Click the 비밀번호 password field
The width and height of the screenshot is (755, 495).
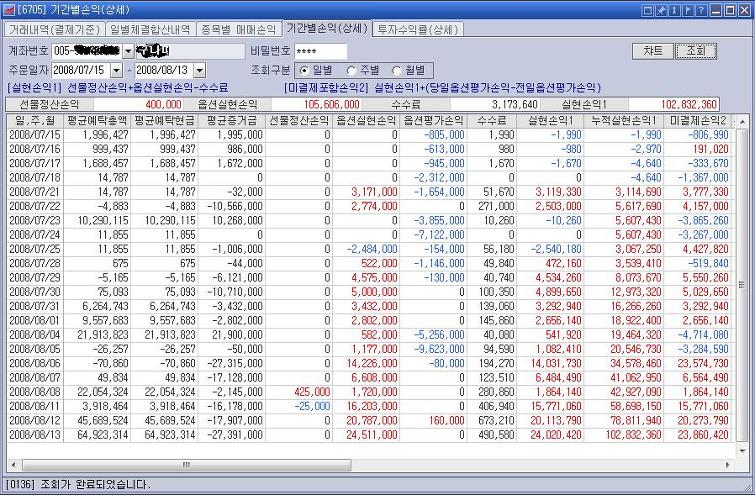point(321,51)
